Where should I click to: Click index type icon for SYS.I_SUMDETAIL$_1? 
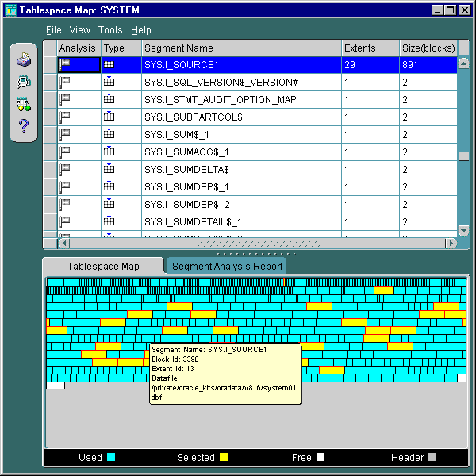click(x=109, y=221)
